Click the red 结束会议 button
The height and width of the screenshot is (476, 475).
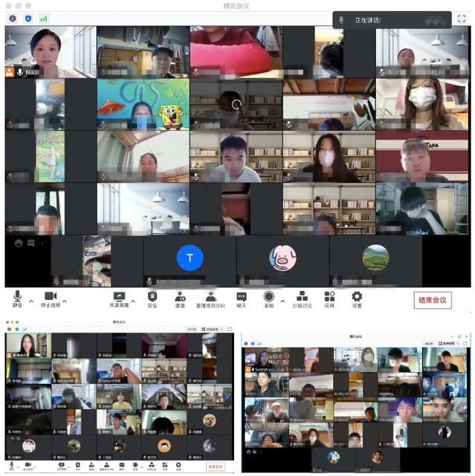433,300
